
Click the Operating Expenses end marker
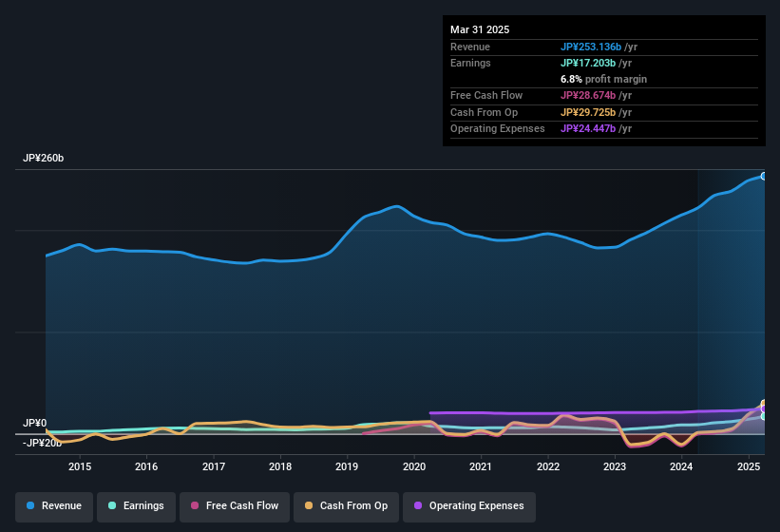(764, 409)
